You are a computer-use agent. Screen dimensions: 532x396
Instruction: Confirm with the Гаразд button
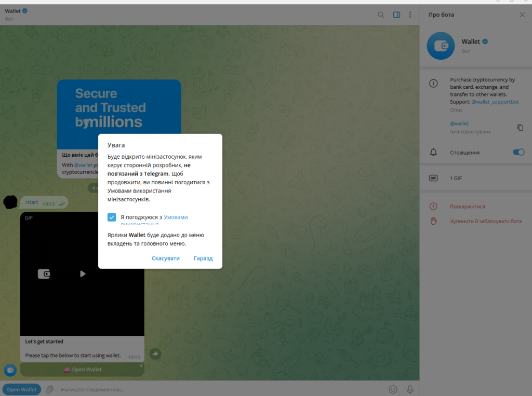tap(203, 258)
